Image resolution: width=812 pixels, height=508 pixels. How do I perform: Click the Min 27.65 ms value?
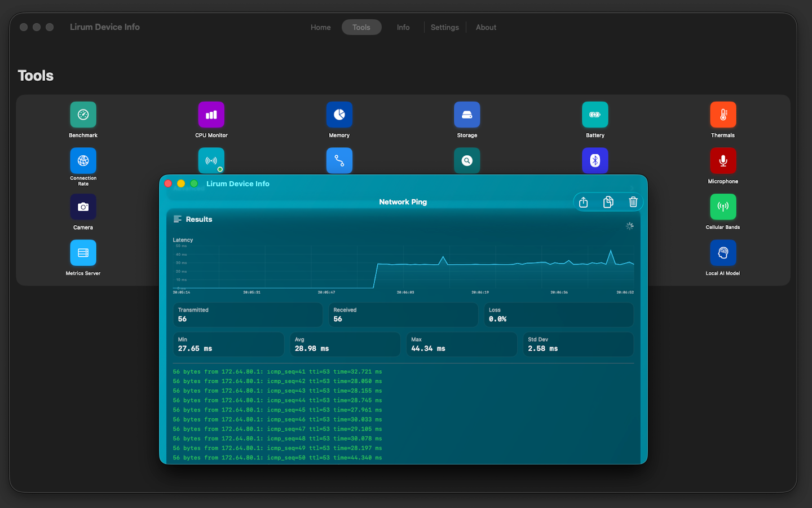(195, 349)
